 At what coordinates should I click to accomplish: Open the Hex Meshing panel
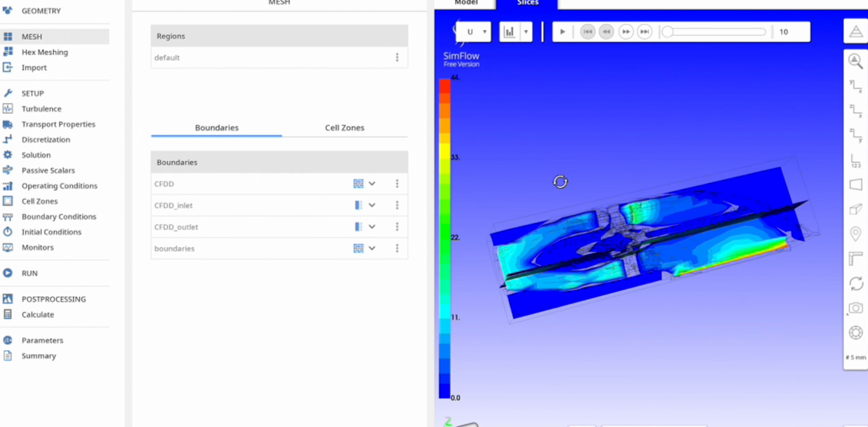click(45, 52)
